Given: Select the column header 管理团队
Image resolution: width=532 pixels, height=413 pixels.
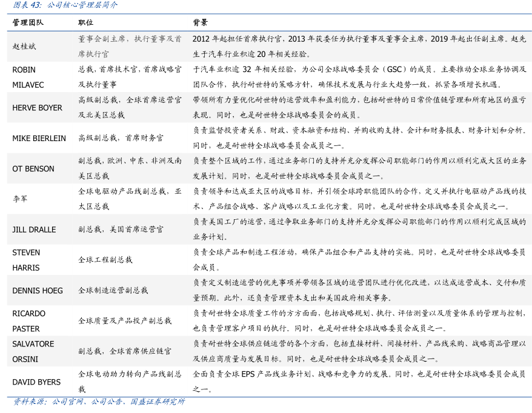Looking at the screenshot, I should [x=28, y=23].
